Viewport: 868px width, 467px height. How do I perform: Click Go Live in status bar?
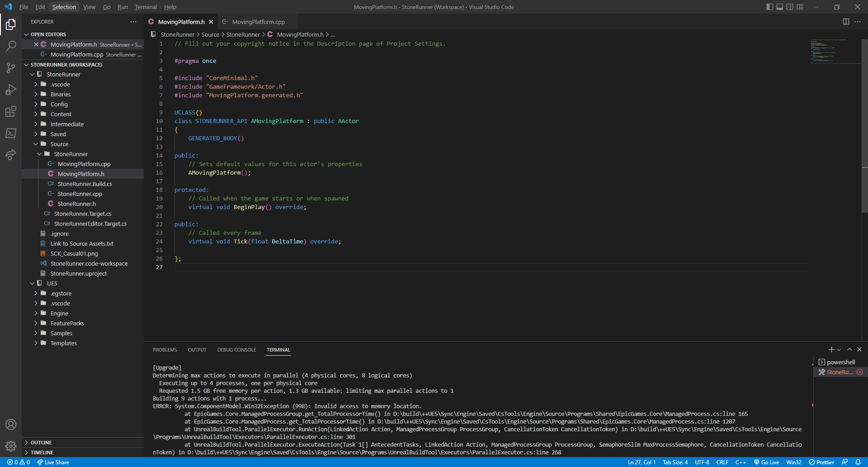click(767, 462)
